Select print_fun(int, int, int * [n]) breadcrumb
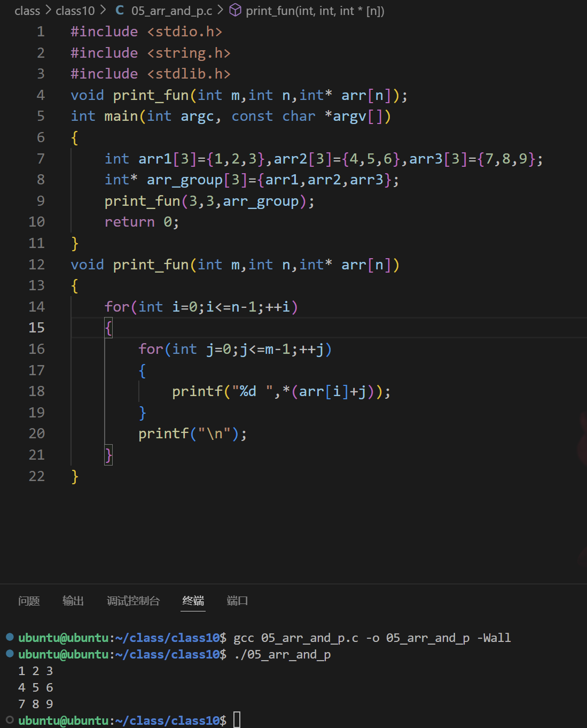The width and height of the screenshot is (587, 728). 315,11
